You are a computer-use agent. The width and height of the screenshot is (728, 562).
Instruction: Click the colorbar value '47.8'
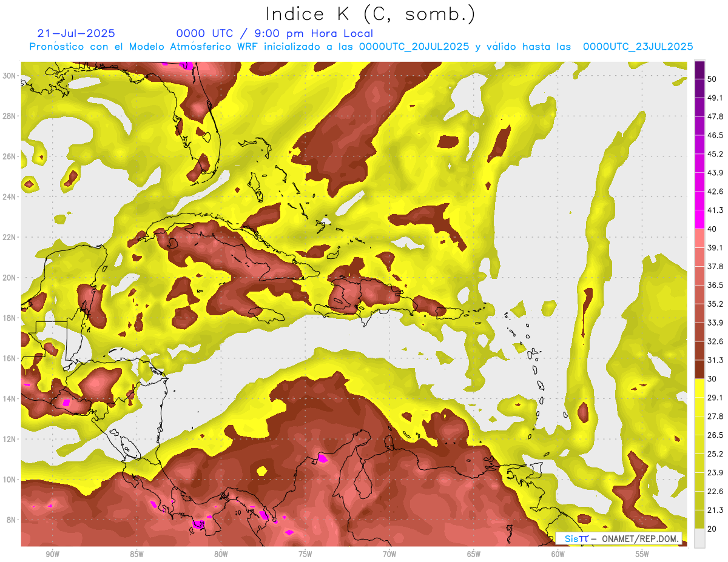pos(716,116)
